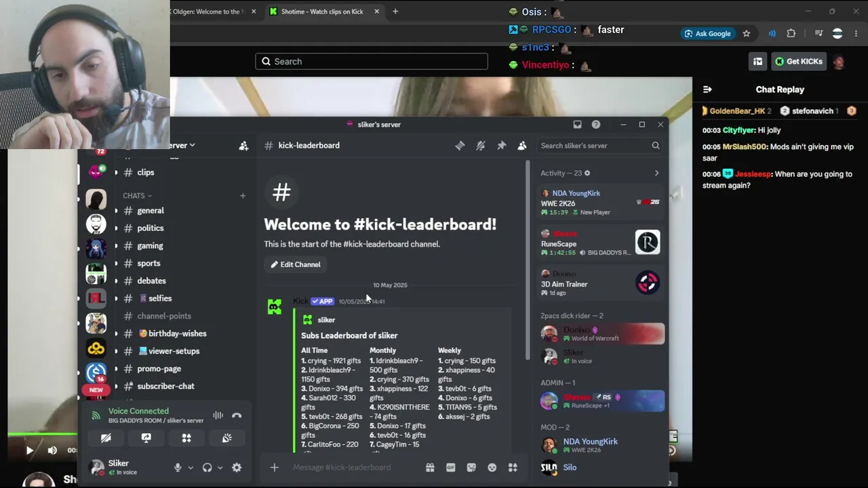Toggle notification settings bell in channel header
868x488 pixels.
point(481,146)
